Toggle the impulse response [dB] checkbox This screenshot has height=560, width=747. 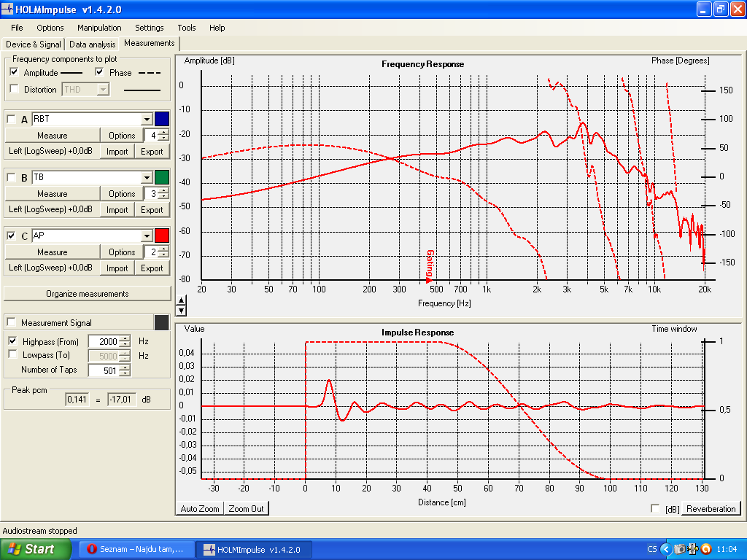(655, 508)
